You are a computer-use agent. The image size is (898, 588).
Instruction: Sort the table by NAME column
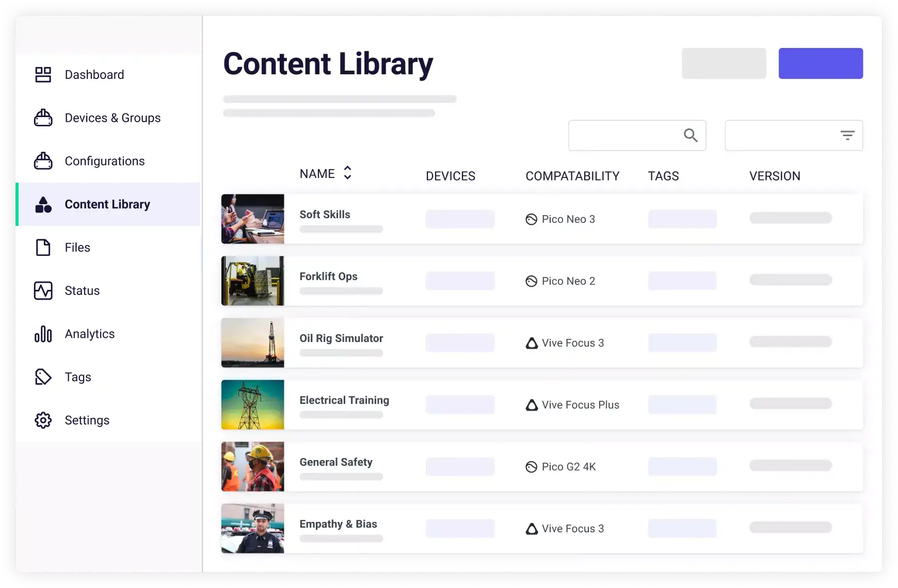coord(347,173)
